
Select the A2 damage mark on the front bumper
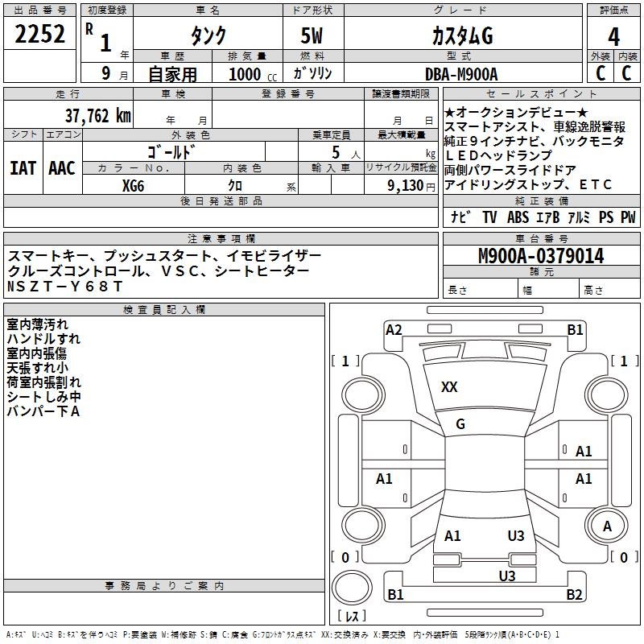coord(394,330)
